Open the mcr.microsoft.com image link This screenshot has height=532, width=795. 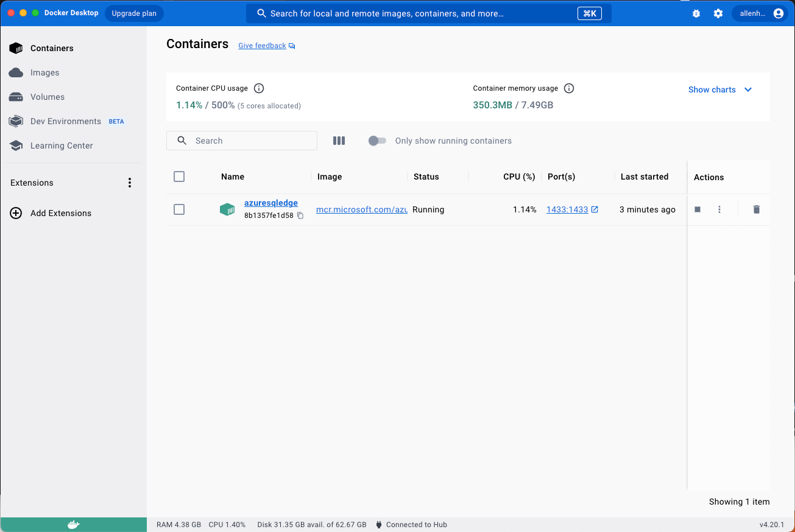(362, 209)
